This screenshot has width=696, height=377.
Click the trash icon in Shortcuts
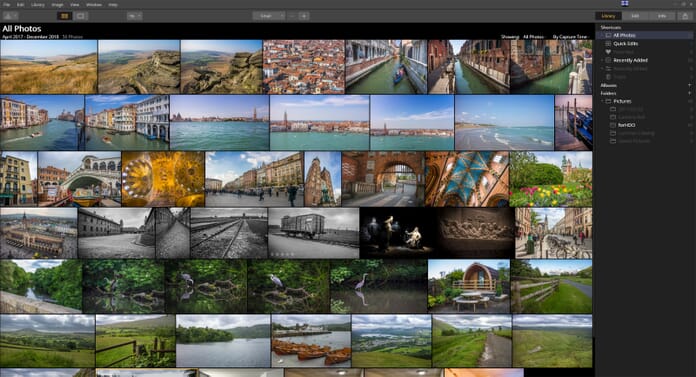608,76
